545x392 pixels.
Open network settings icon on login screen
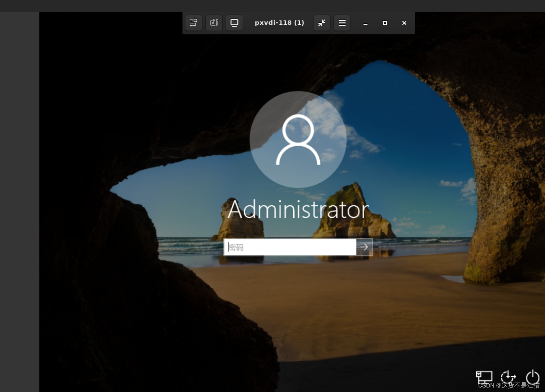tap(484, 377)
